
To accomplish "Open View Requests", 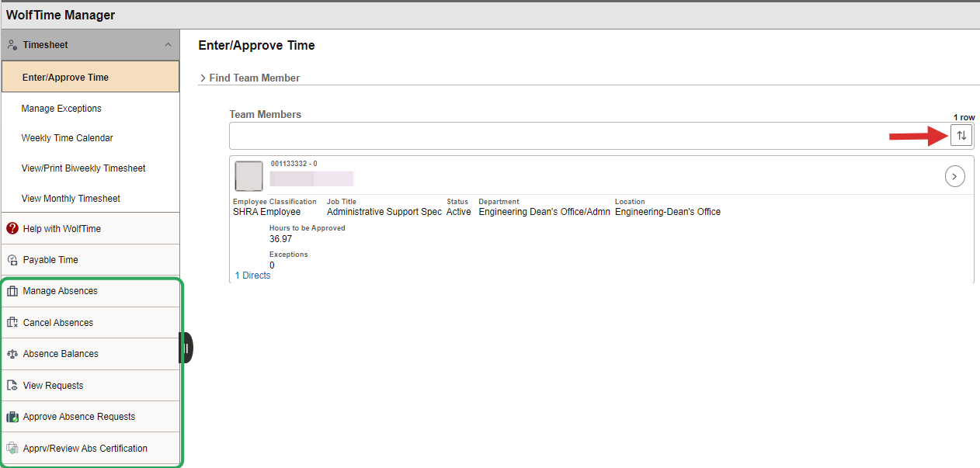I will coord(90,386).
